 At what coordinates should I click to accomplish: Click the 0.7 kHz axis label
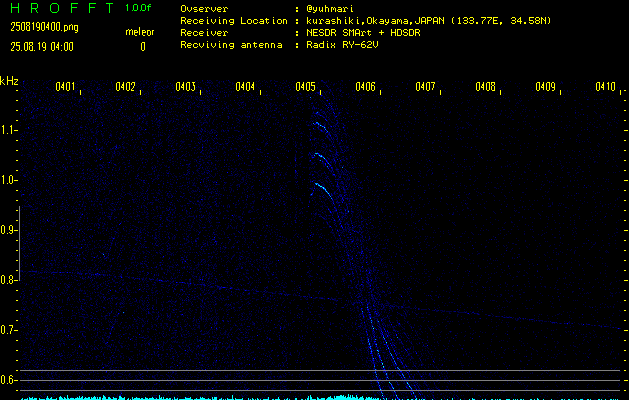click(7, 330)
